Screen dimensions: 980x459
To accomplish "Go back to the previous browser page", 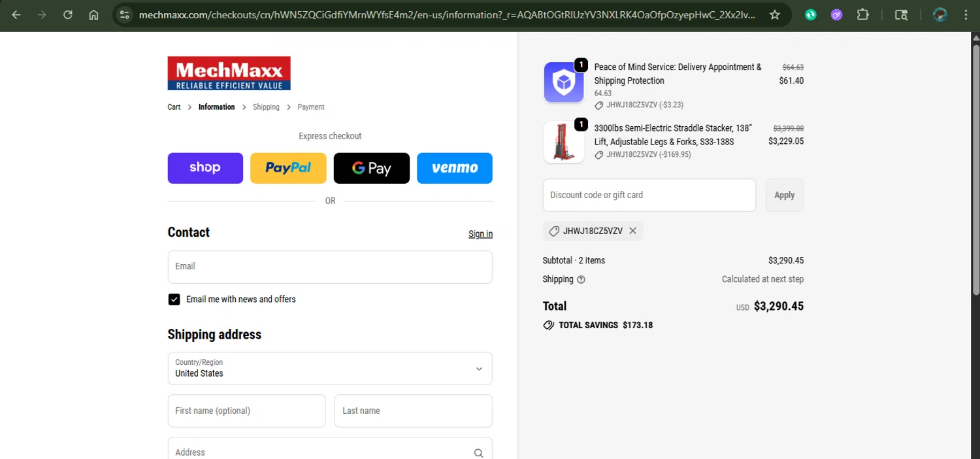I will click(x=16, y=14).
